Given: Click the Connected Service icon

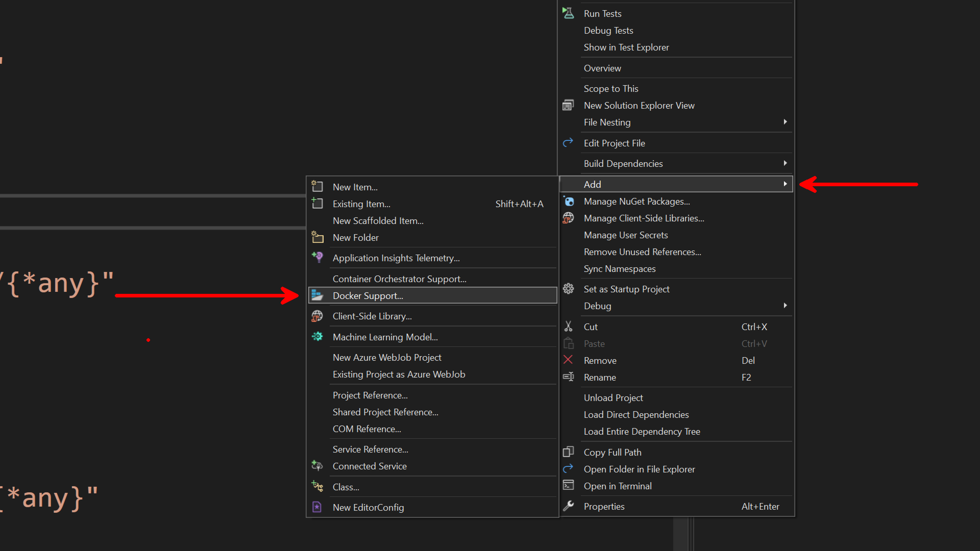Looking at the screenshot, I should (x=317, y=466).
